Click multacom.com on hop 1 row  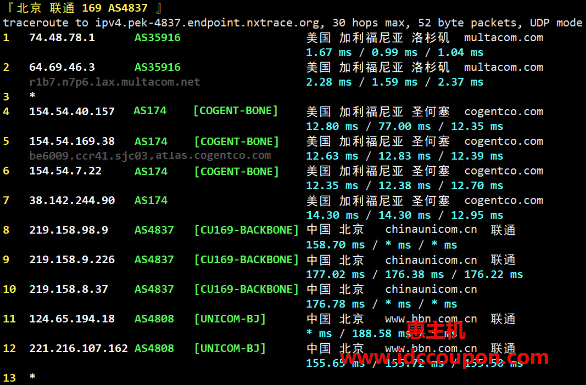(x=504, y=37)
